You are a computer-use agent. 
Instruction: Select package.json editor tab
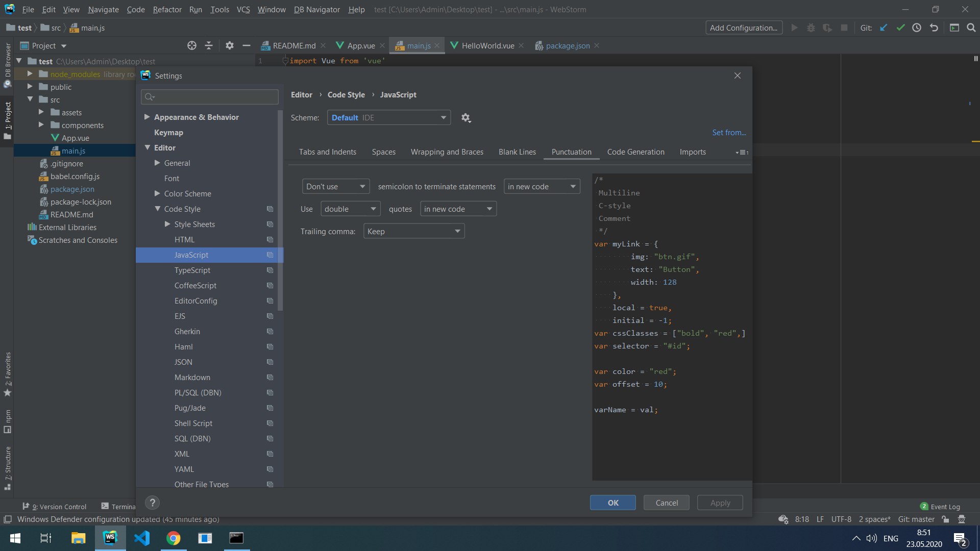pos(567,46)
